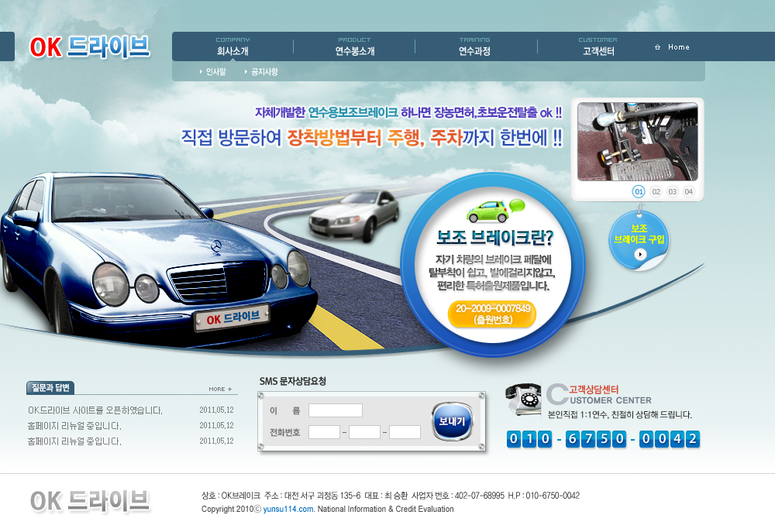Viewport: 775px width, 532px height.
Task: Open the 연수봉소개 menu
Action: (x=354, y=51)
